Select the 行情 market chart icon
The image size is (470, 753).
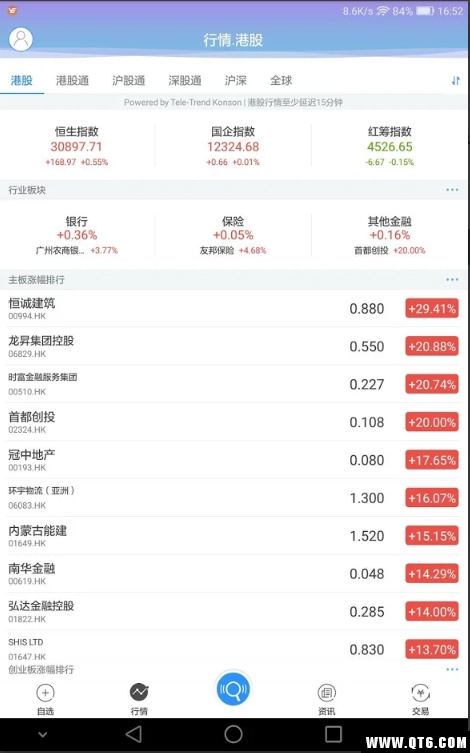pos(139,692)
